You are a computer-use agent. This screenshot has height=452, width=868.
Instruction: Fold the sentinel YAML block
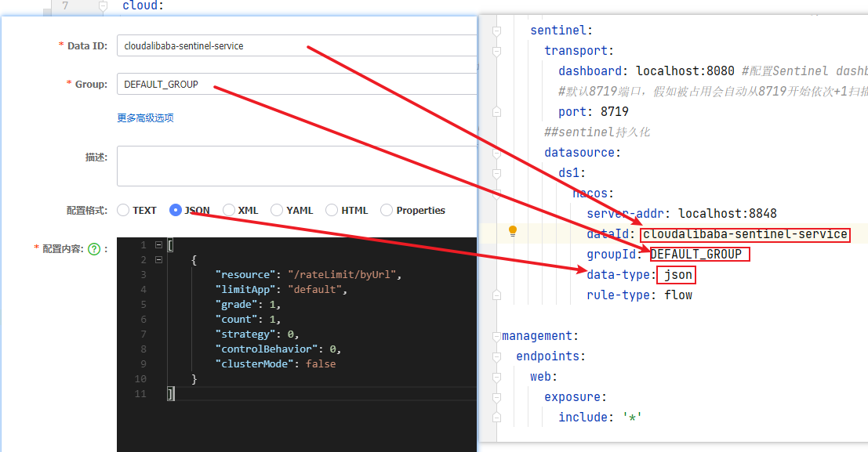pyautogui.click(x=496, y=31)
